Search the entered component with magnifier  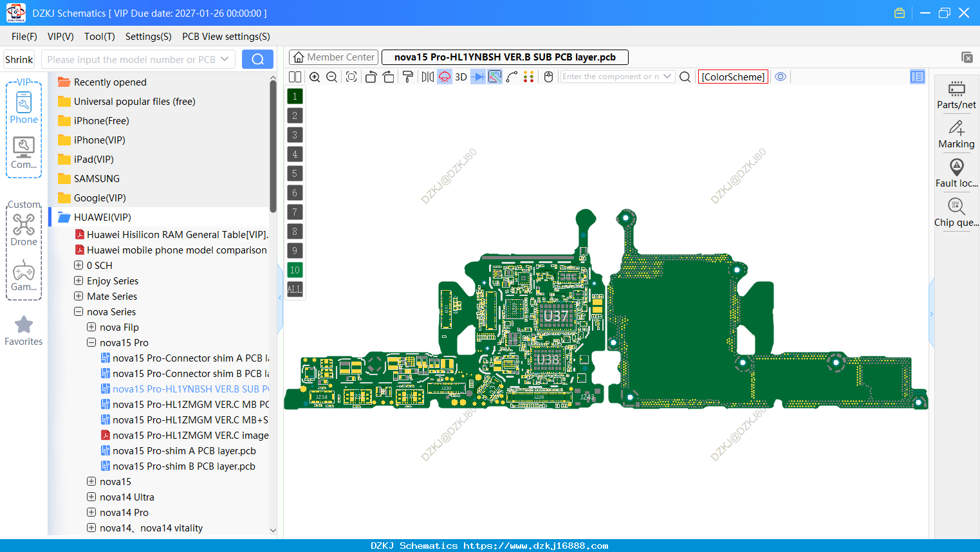click(x=685, y=77)
